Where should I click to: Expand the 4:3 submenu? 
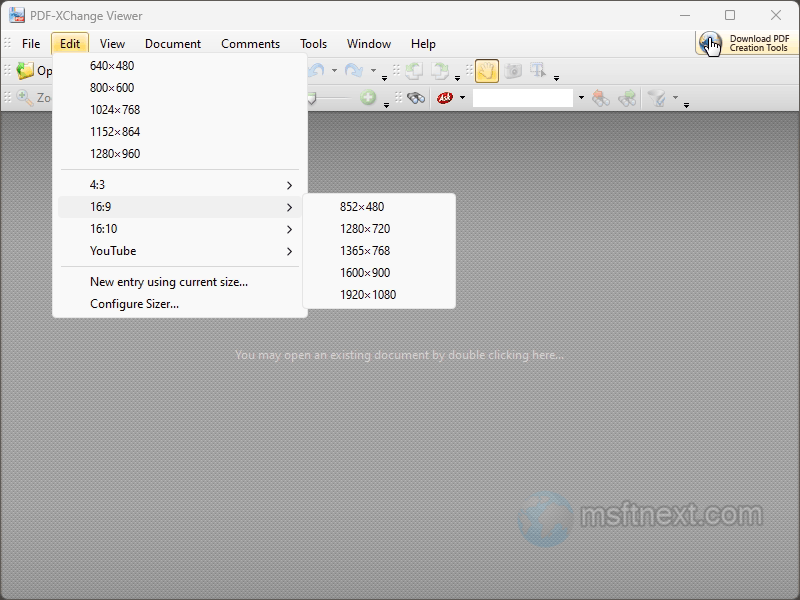pos(179,185)
